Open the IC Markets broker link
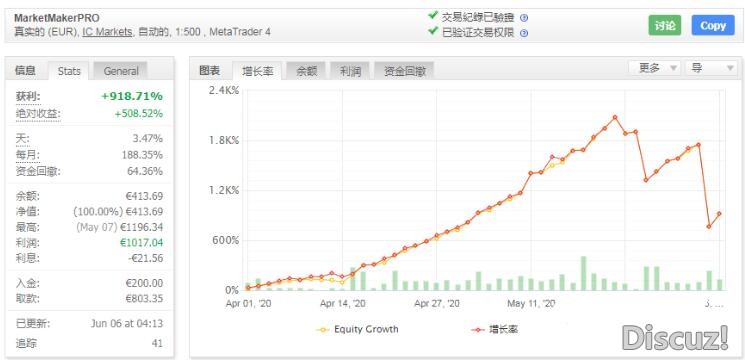Image resolution: width=745 pixels, height=362 pixels. 107,32
